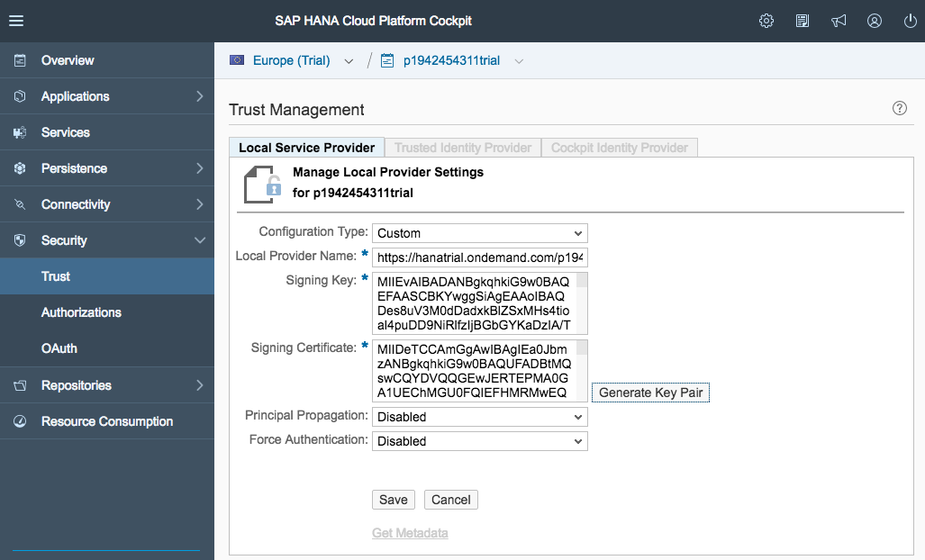Open the user profile icon
Screen dimensions: 925x560
tap(875, 21)
